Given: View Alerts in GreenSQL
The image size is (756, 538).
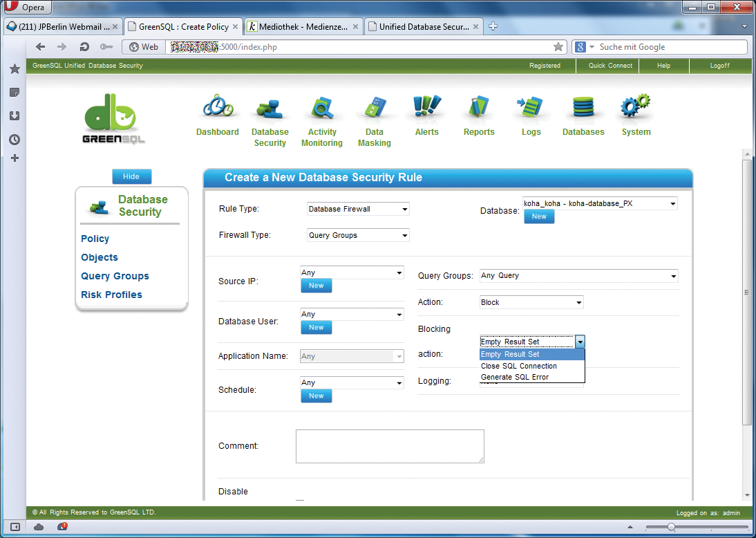Looking at the screenshot, I should [x=426, y=111].
